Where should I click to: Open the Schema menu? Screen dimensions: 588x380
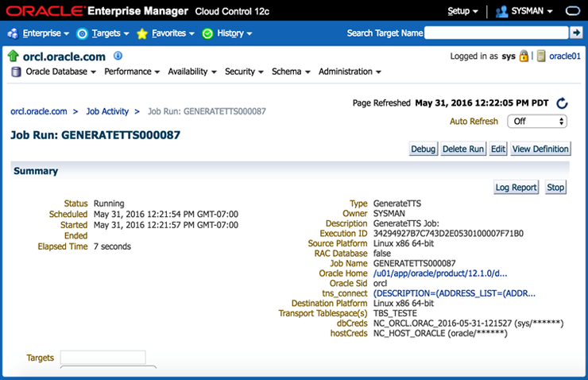coord(291,72)
